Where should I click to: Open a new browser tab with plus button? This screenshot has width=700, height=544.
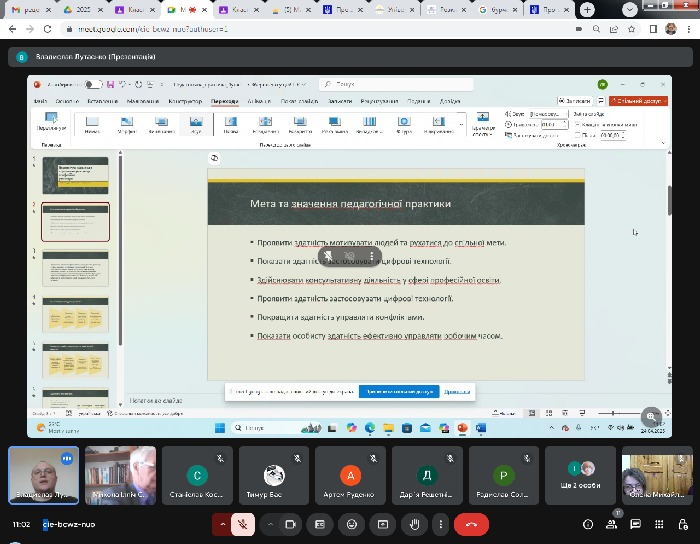pos(585,9)
